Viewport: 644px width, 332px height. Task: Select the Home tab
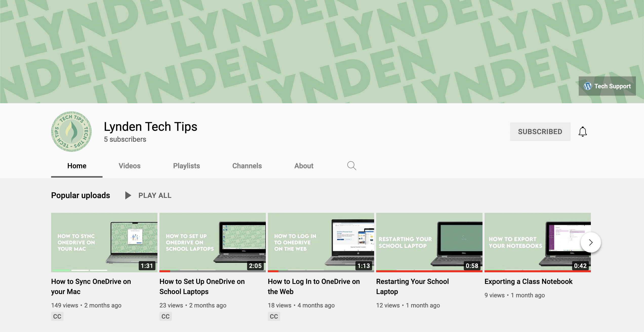click(77, 166)
